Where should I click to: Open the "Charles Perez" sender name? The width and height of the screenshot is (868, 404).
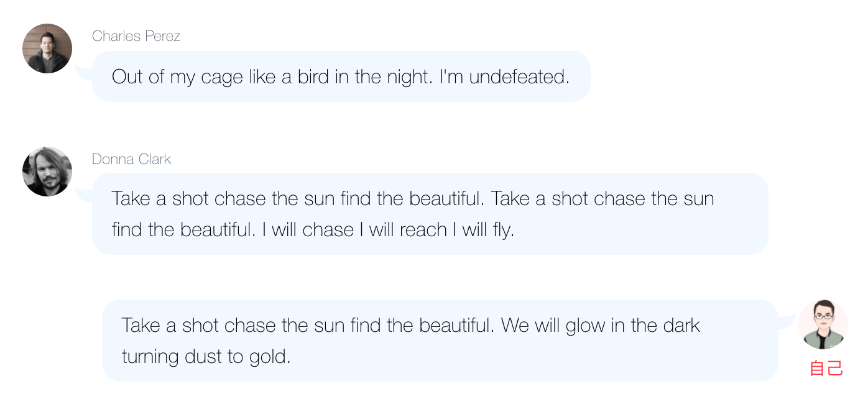coord(136,36)
